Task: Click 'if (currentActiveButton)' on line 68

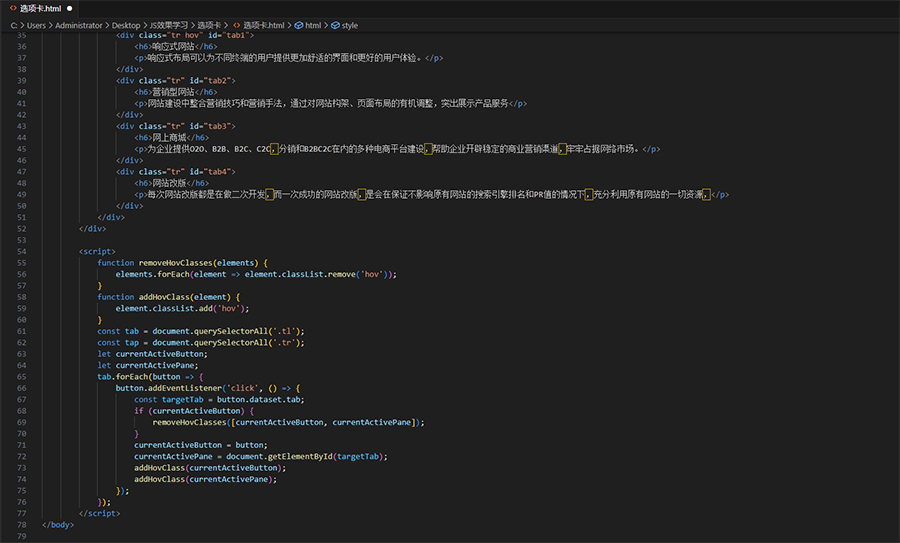Action: (x=189, y=411)
